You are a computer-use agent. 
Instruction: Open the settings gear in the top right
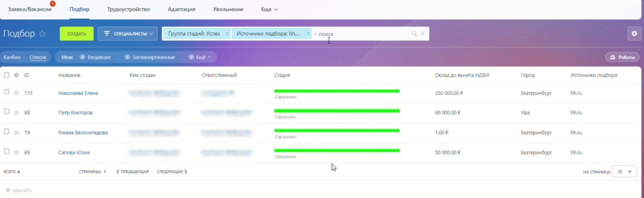point(634,34)
